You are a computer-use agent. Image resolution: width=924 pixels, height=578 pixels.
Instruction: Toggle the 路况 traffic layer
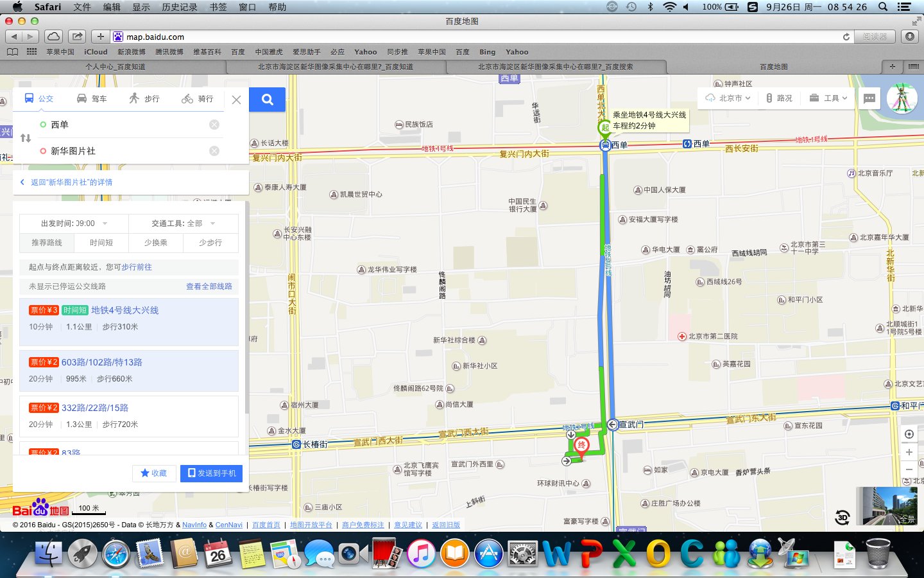[x=779, y=98]
